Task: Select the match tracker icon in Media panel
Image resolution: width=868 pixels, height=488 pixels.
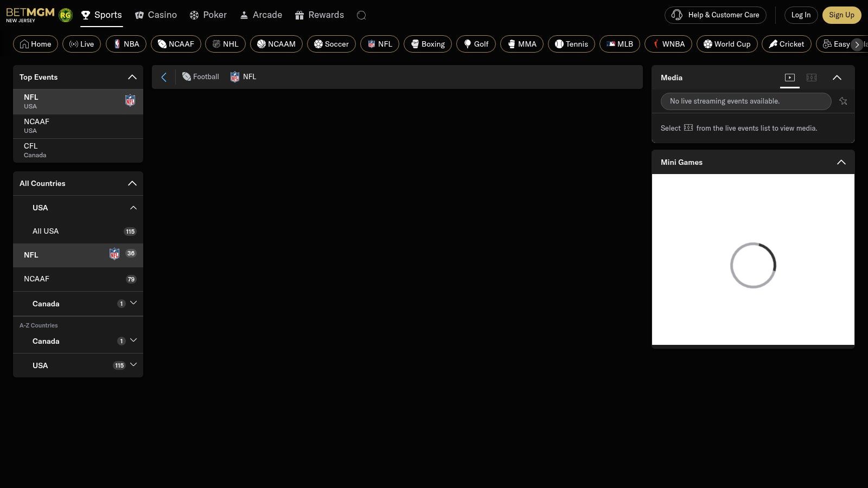Action: [x=811, y=78]
